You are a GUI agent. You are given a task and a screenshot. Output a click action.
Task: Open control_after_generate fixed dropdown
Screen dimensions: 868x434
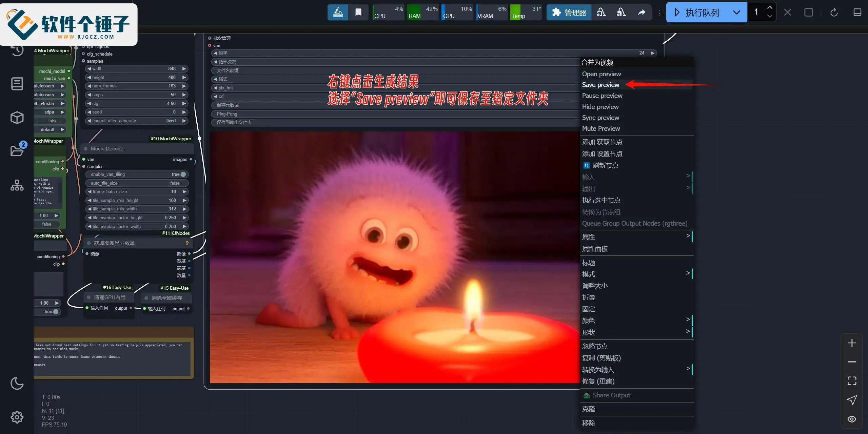click(x=137, y=121)
